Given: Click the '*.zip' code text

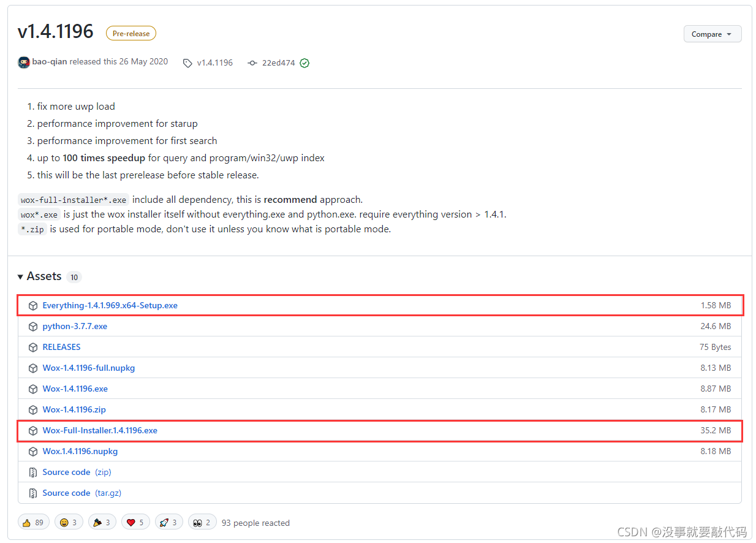Looking at the screenshot, I should click(32, 229).
